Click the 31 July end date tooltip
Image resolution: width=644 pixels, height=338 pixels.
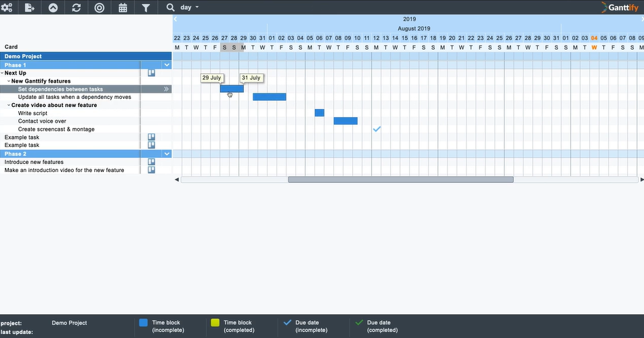(x=251, y=78)
